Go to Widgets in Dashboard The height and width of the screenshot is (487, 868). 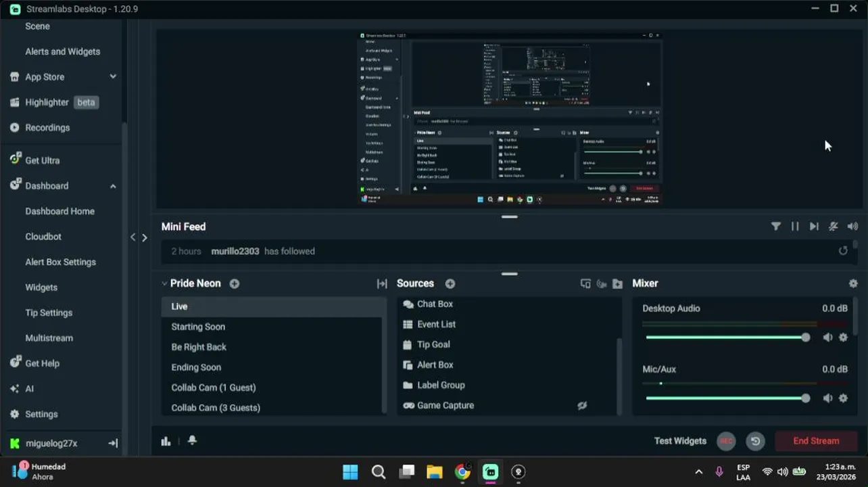(41, 287)
